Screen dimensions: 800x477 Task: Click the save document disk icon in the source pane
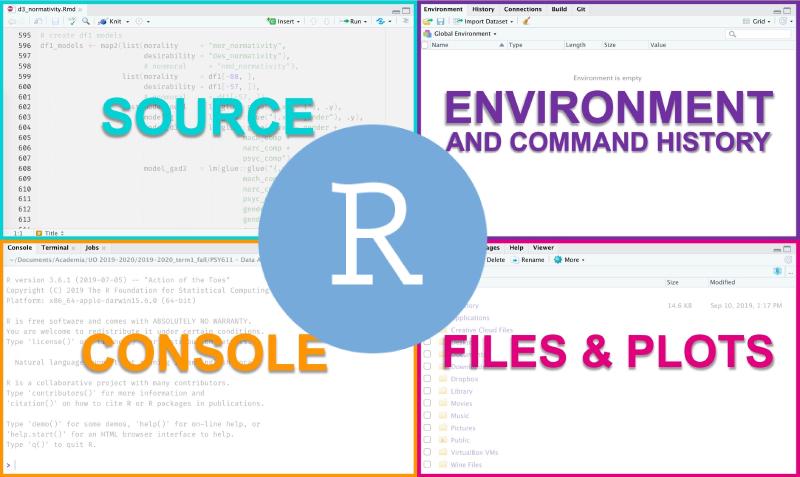tap(55, 21)
